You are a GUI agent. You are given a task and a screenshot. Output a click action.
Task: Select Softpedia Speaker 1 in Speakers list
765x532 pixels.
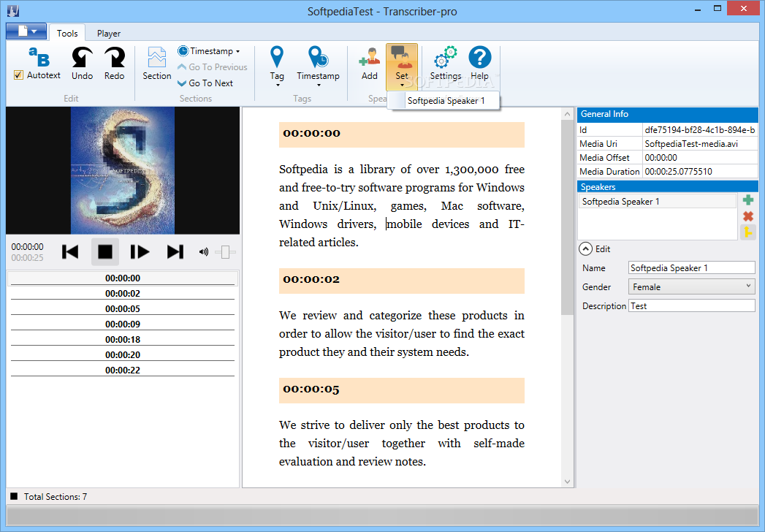(x=657, y=201)
